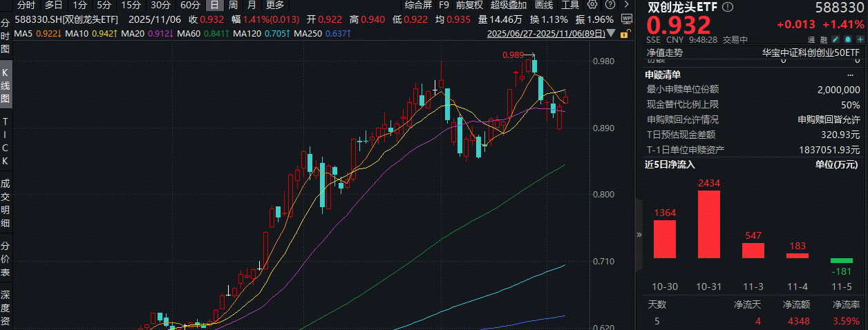
Task: Click the 净值走势 link
Action: pyautogui.click(x=663, y=52)
